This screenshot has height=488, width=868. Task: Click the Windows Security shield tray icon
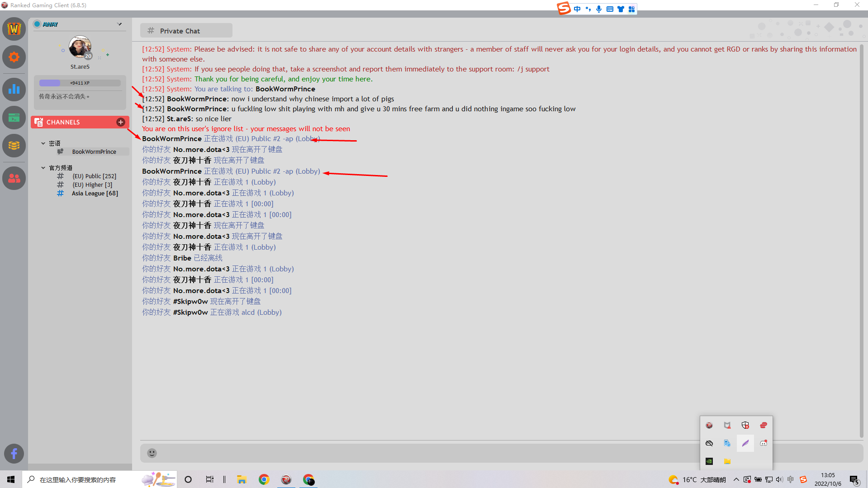coord(745,425)
